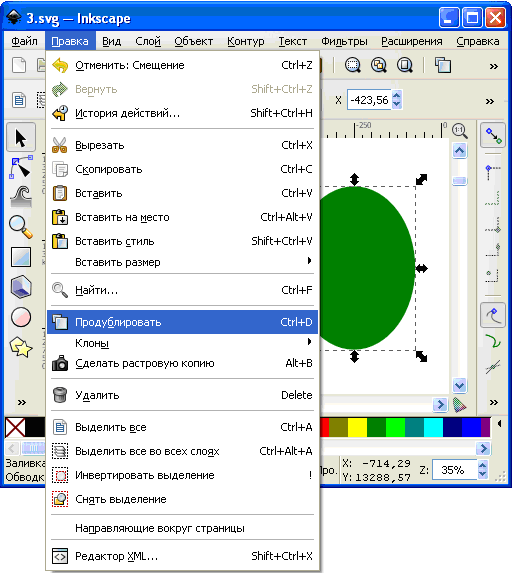The height and width of the screenshot is (573, 513).
Task: Expand the toolbox overflow chevron
Action: click(x=22, y=402)
